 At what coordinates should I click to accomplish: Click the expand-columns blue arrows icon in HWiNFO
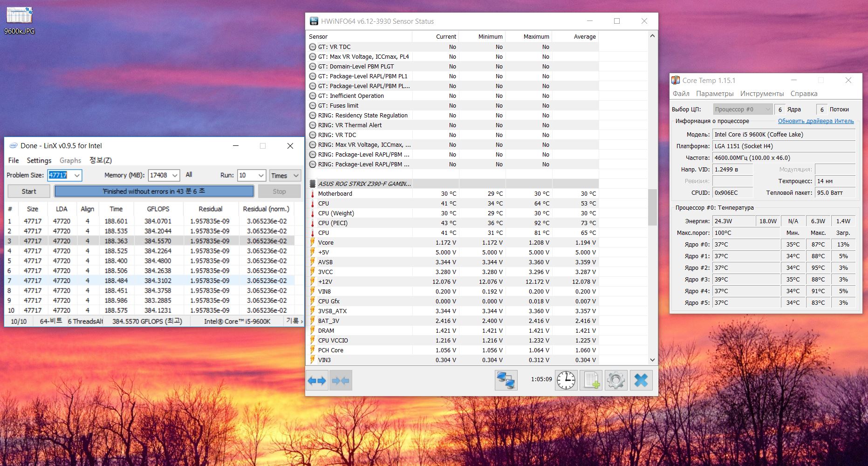coord(317,381)
